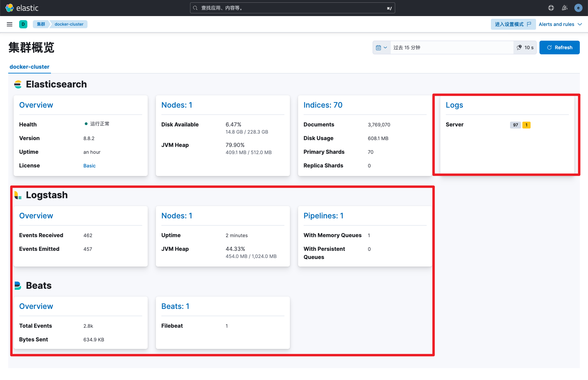
Task: Click the Events Received value 462
Action: tap(88, 235)
